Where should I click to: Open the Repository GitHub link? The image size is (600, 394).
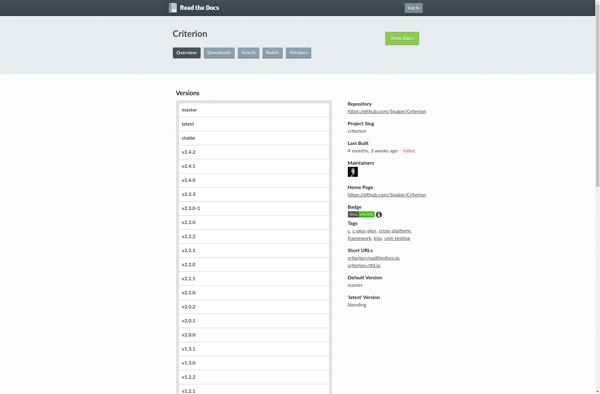click(387, 111)
